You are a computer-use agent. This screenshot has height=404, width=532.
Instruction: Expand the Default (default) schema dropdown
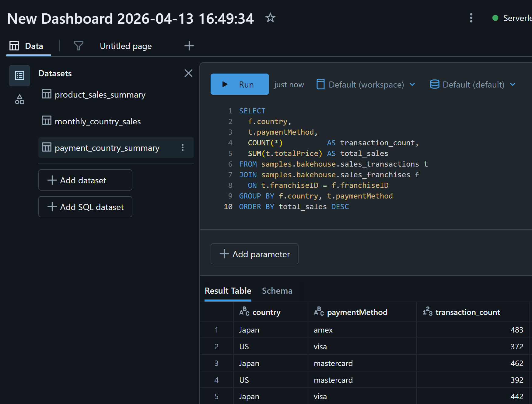click(473, 85)
